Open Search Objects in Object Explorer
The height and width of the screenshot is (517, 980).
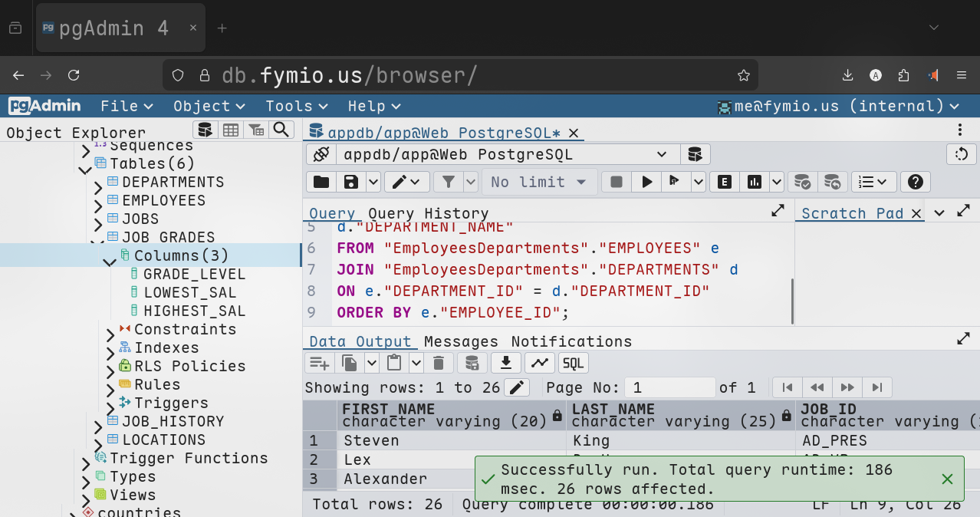(x=282, y=130)
